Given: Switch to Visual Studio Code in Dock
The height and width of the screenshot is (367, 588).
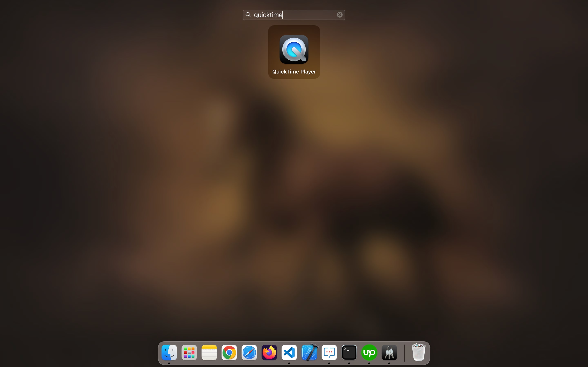Looking at the screenshot, I should (x=289, y=352).
